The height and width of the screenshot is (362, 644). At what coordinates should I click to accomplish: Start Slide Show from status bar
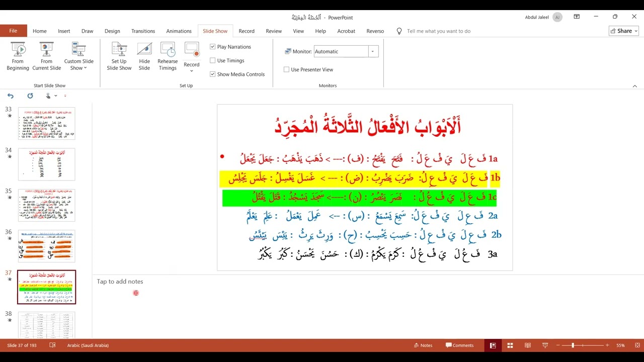point(545,345)
